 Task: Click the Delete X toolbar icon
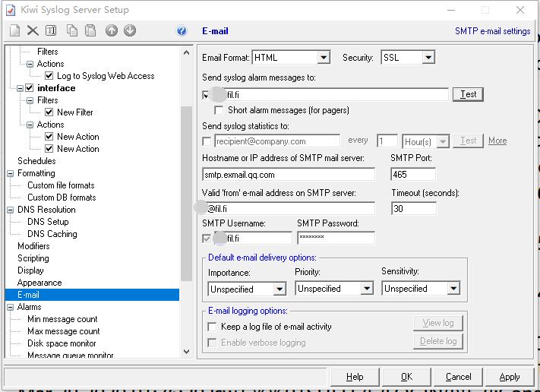33,30
